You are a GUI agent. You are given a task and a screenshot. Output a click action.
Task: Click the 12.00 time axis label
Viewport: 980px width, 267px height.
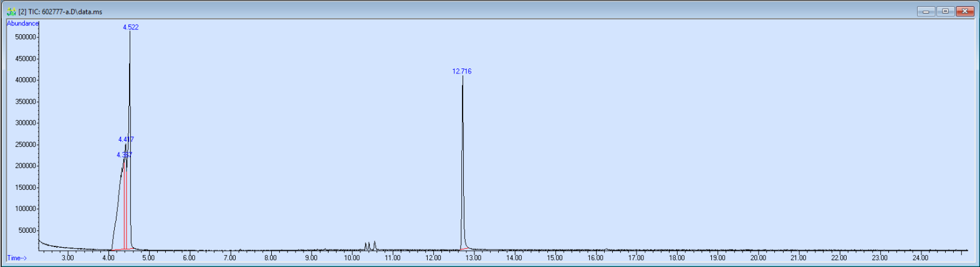tap(433, 258)
